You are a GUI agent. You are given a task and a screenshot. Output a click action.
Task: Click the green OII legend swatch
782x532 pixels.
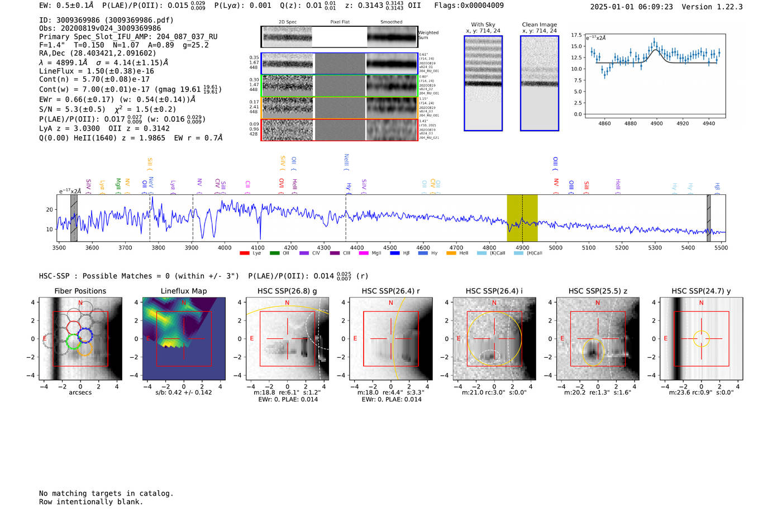[x=274, y=253]
